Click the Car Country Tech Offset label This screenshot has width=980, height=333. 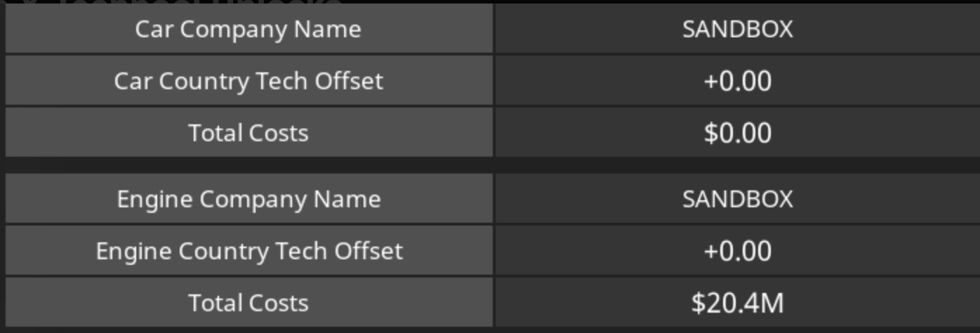[248, 81]
